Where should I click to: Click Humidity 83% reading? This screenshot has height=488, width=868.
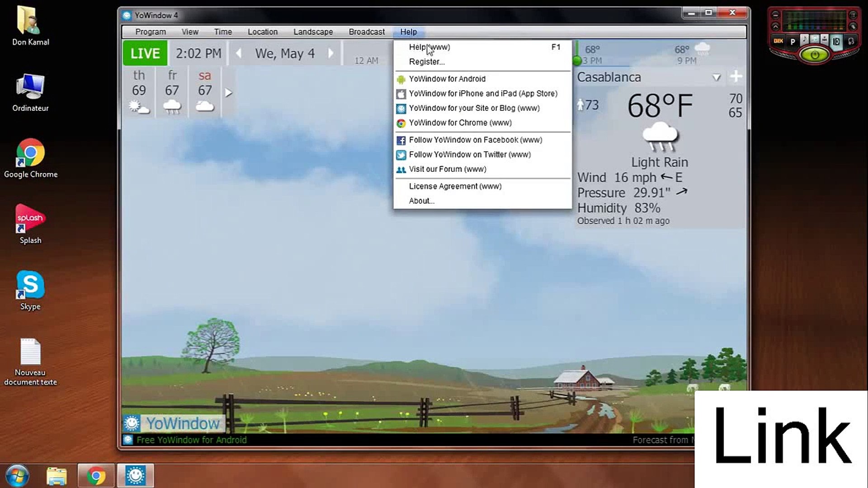coord(618,208)
